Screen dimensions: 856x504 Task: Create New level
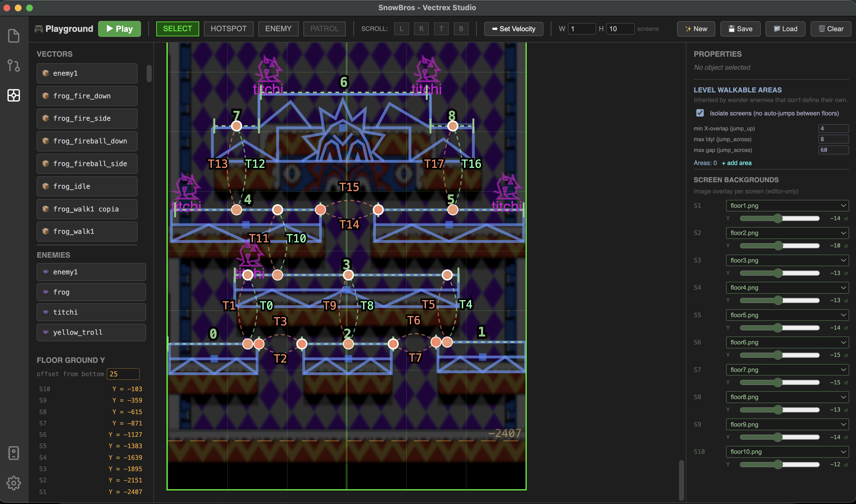click(x=696, y=29)
